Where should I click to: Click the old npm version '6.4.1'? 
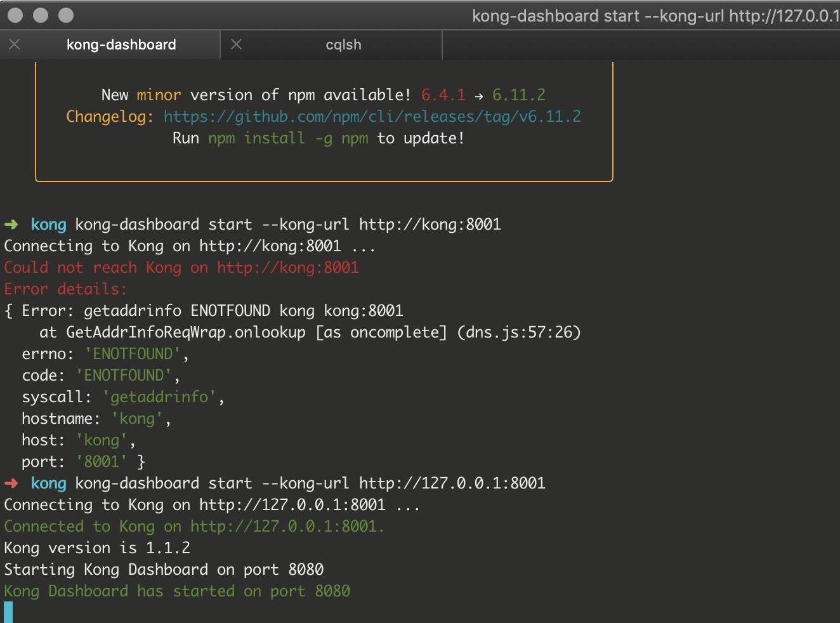[x=443, y=95]
